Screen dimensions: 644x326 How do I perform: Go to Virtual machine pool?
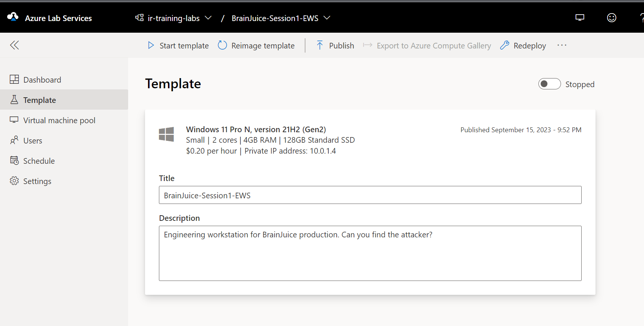[59, 120]
